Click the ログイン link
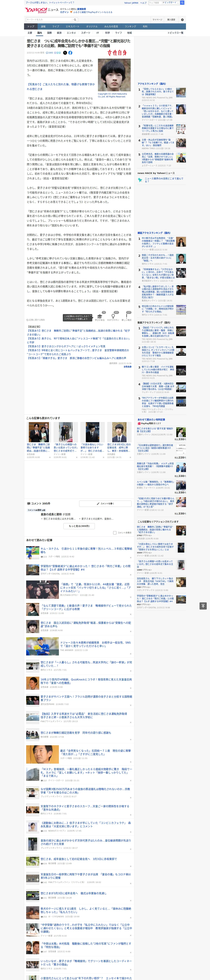Image resolution: width=210 pixels, height=980 pixels. click(64, 12)
